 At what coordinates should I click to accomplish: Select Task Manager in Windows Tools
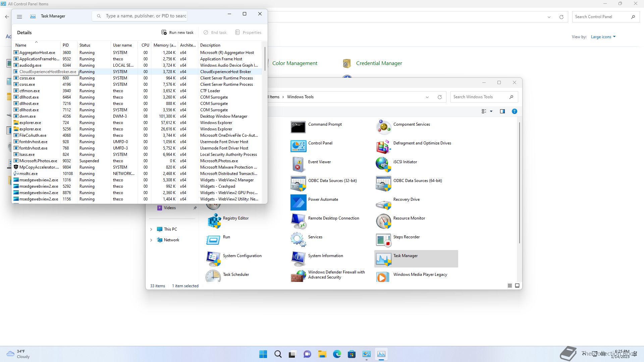(416, 258)
